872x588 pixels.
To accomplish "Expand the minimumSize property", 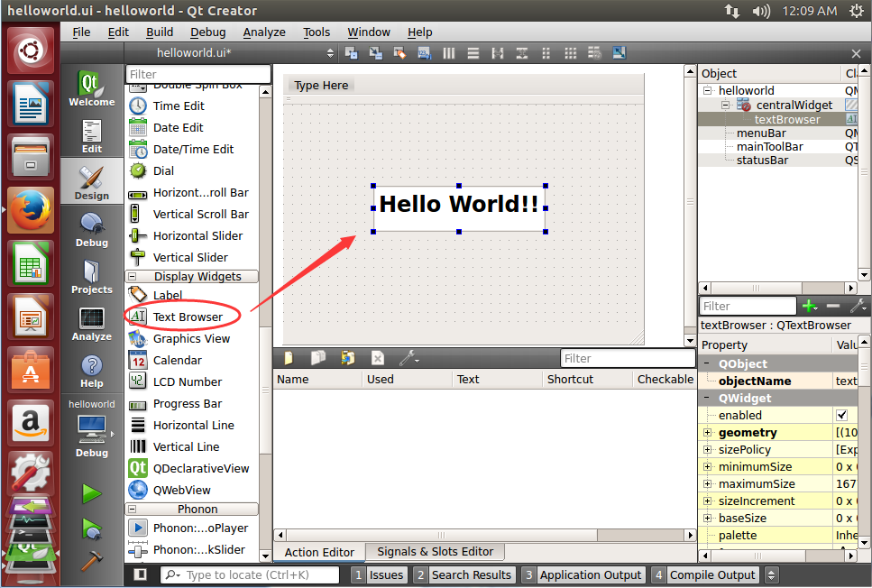I will pyautogui.click(x=707, y=467).
